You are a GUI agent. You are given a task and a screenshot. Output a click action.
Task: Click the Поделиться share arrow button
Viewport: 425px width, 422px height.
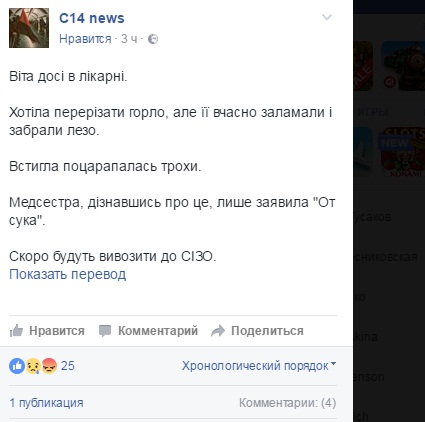[257, 331]
